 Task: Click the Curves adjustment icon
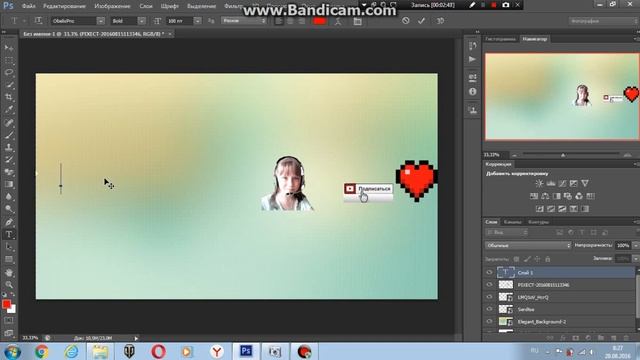pos(562,183)
